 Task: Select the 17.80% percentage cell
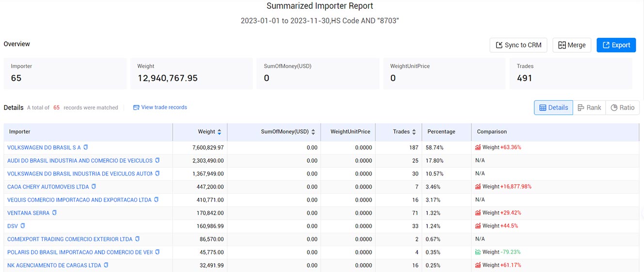tap(435, 160)
